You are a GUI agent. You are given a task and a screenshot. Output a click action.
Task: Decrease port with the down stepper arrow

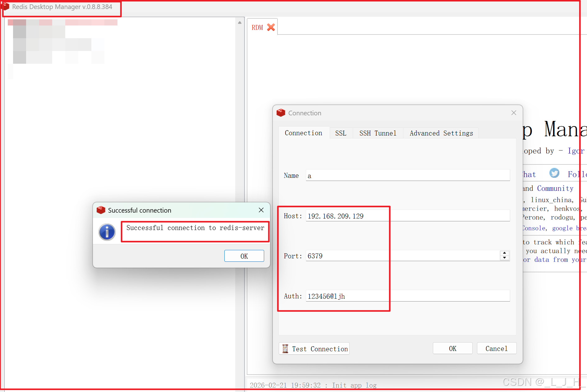505,258
